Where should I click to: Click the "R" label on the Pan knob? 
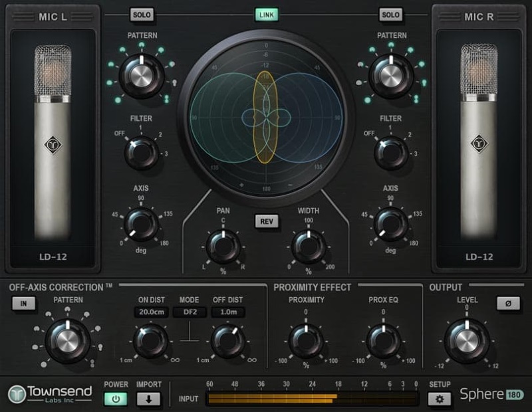pyautogui.click(x=243, y=267)
